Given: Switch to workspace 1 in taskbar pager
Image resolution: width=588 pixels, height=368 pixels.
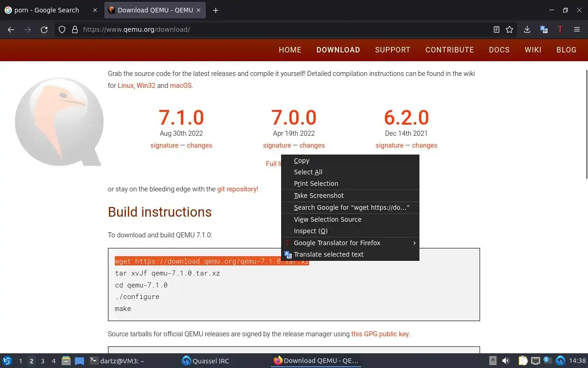Looking at the screenshot, I should coord(20,361).
